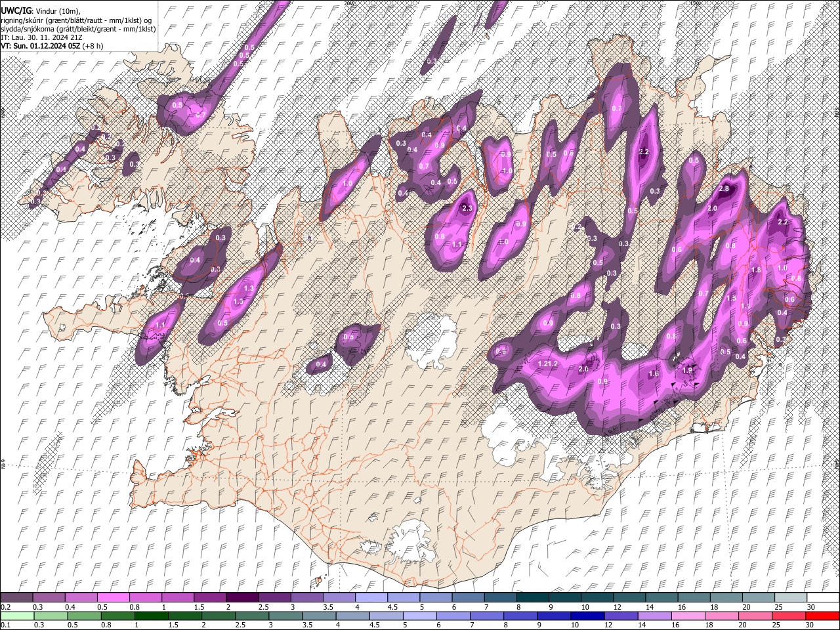Pick the deep navy blue 10–12 rain legend swatch
The width and height of the screenshot is (840, 630).
587,616
